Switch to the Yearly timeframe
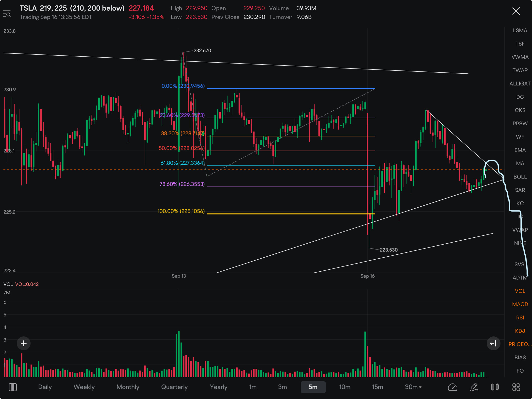Viewport: 532px width, 399px height. point(218,387)
